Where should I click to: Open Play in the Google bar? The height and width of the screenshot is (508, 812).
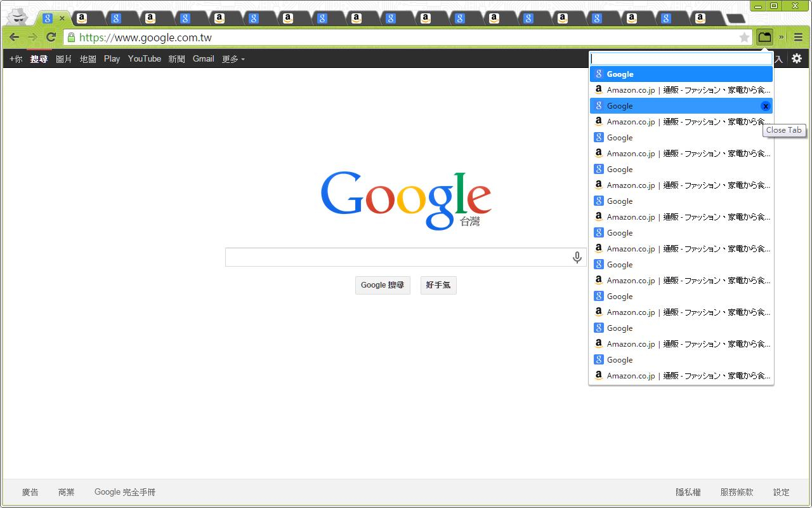(112, 59)
